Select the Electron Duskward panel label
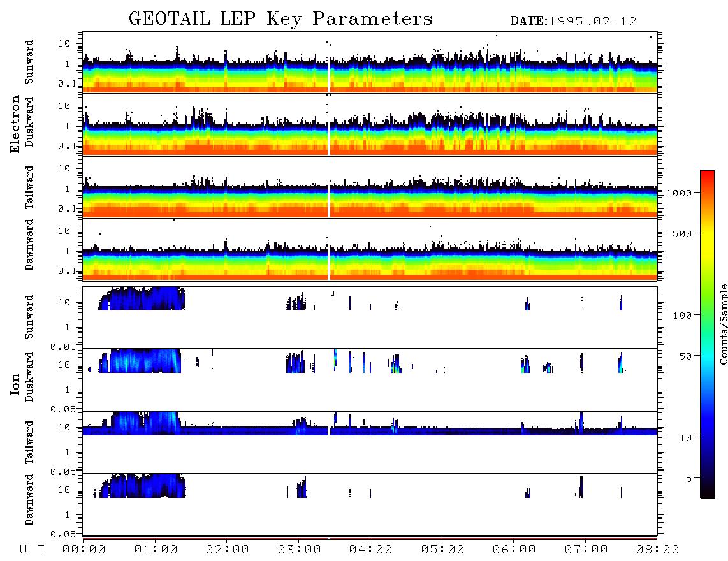 pyautogui.click(x=29, y=122)
